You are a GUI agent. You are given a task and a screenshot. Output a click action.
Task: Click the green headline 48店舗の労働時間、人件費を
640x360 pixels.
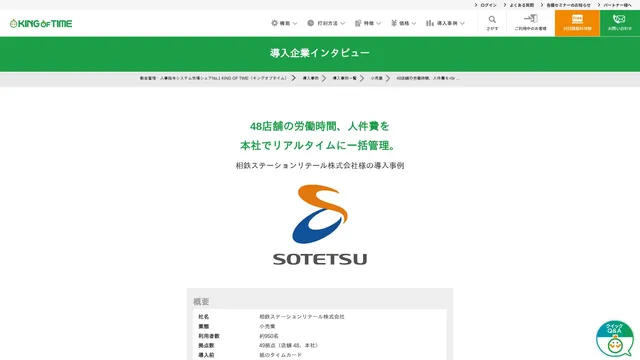coord(320,127)
